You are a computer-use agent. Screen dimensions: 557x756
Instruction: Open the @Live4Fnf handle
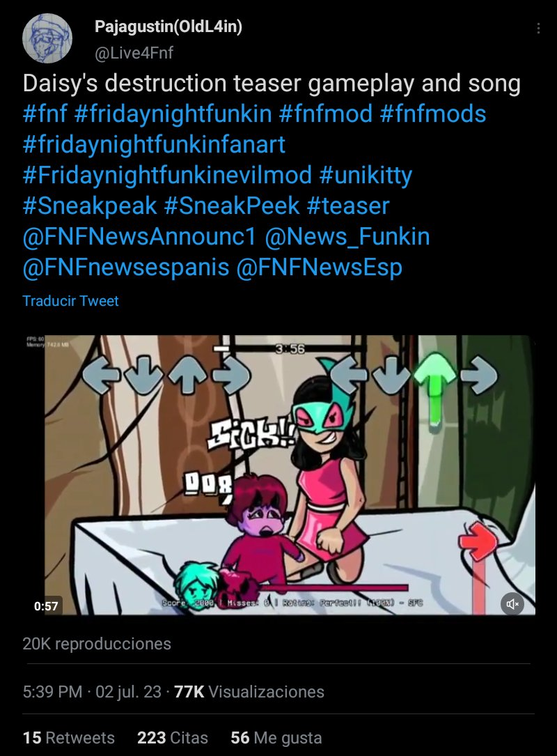(x=134, y=52)
